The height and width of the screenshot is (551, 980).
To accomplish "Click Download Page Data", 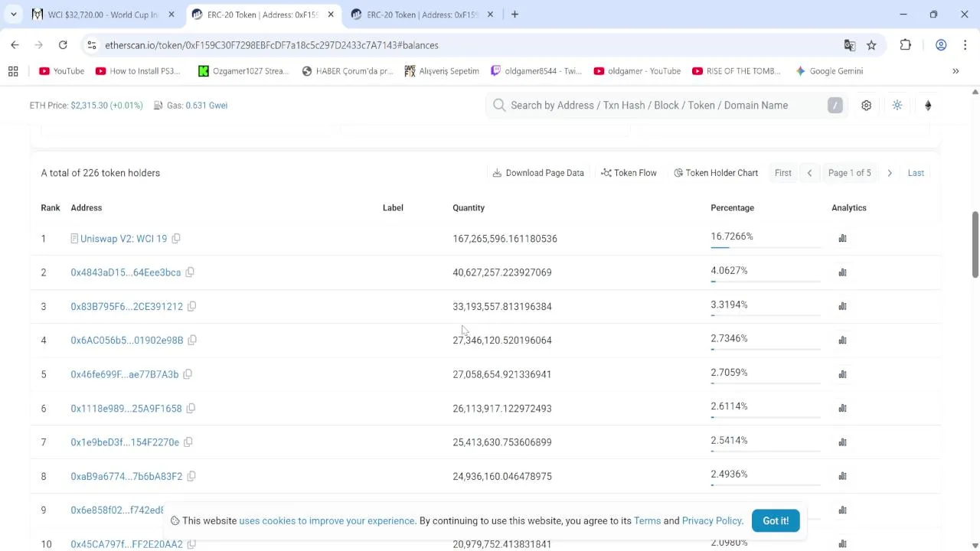I will coord(538,173).
